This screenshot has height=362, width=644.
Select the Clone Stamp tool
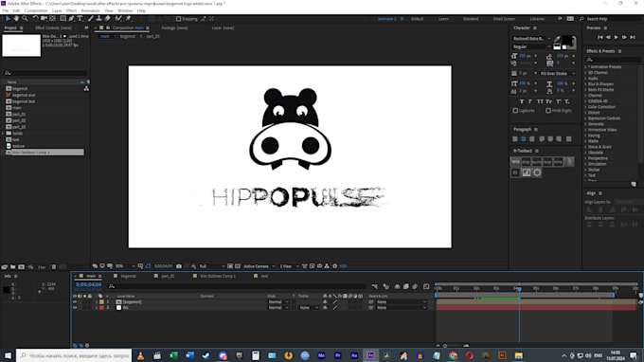(99, 19)
